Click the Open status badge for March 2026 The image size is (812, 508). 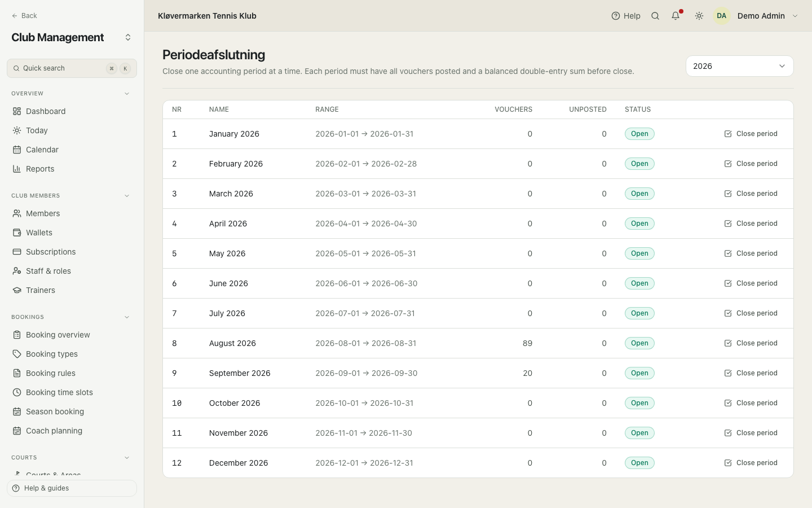(x=639, y=194)
